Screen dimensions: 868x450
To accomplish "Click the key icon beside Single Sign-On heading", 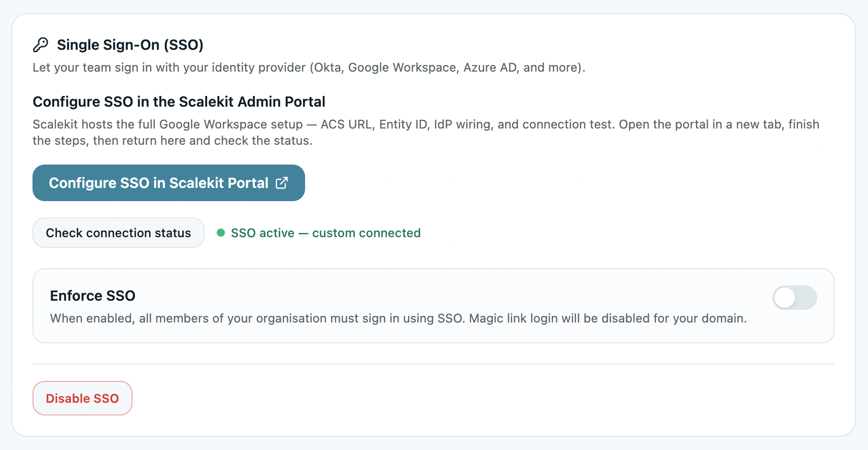I will pos(41,45).
